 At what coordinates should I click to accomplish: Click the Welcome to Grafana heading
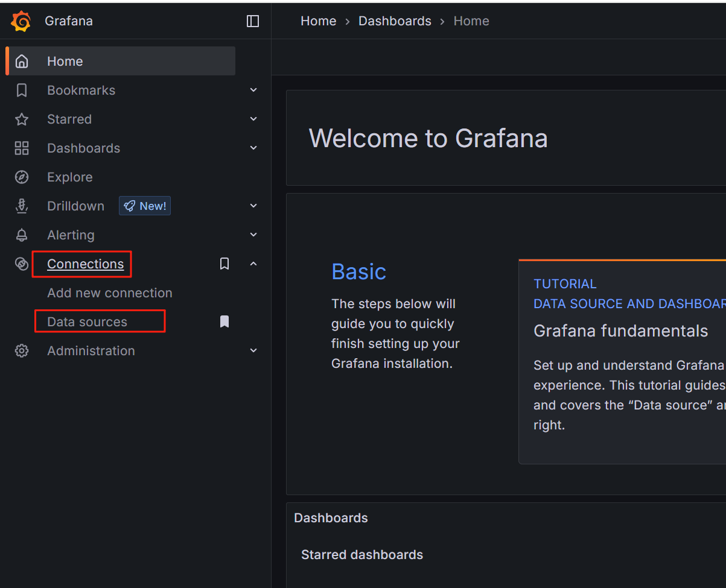[x=428, y=138]
